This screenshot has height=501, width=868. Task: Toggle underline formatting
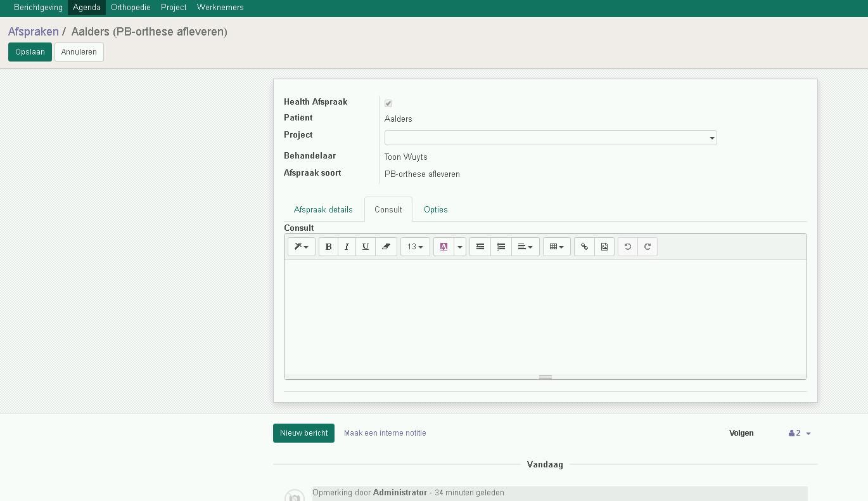pos(366,247)
